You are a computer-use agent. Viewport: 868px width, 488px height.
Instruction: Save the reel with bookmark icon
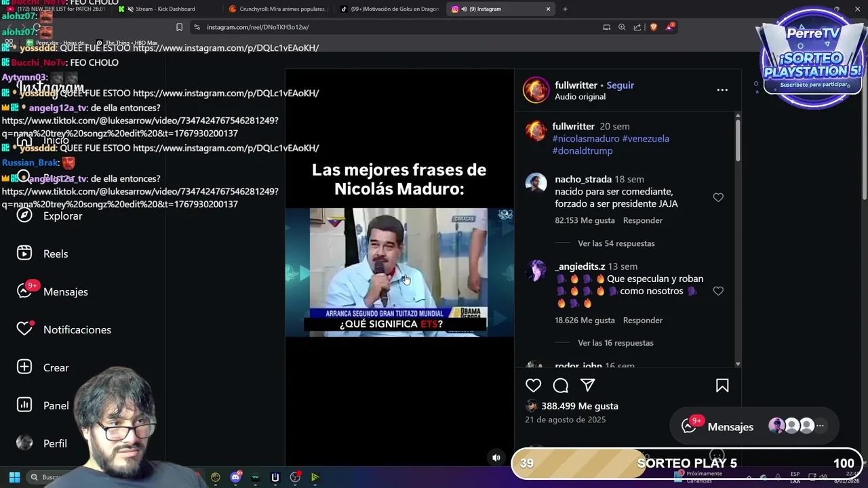722,385
